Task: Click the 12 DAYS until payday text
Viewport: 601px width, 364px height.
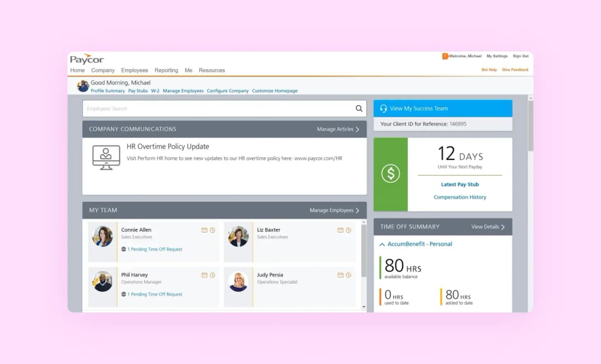Action: click(x=460, y=154)
